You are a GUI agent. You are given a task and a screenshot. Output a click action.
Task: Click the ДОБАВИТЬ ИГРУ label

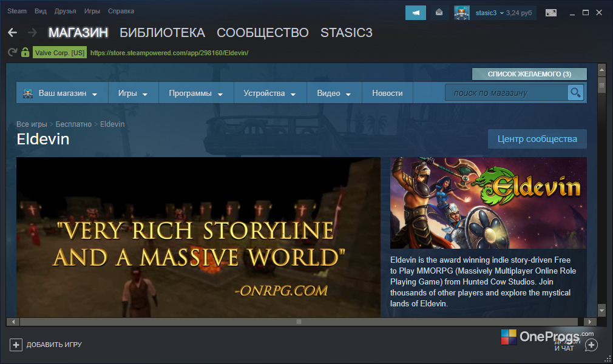pos(54,345)
